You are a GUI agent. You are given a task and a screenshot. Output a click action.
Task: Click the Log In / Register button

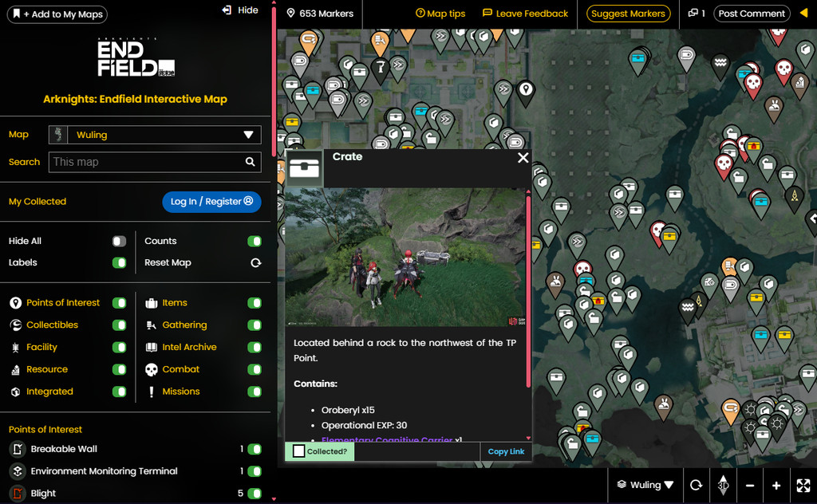click(x=211, y=202)
